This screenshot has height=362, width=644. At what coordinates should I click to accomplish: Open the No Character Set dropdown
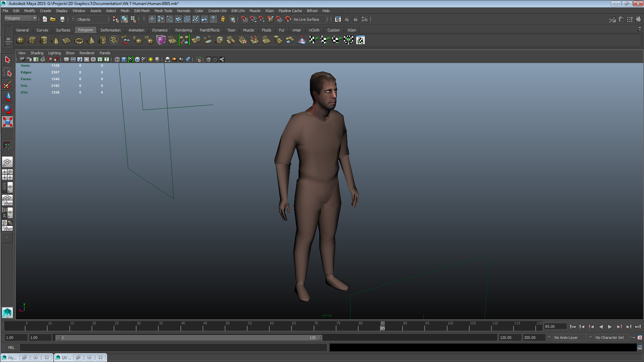(x=610, y=338)
